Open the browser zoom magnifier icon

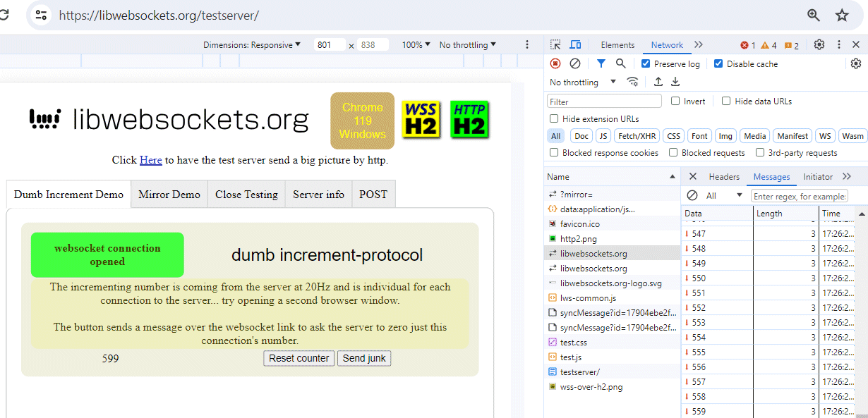coord(814,16)
